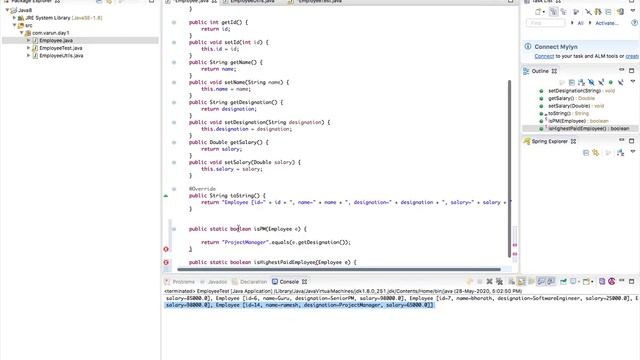
Task: Expand the JRE System Library node
Action: point(14,18)
